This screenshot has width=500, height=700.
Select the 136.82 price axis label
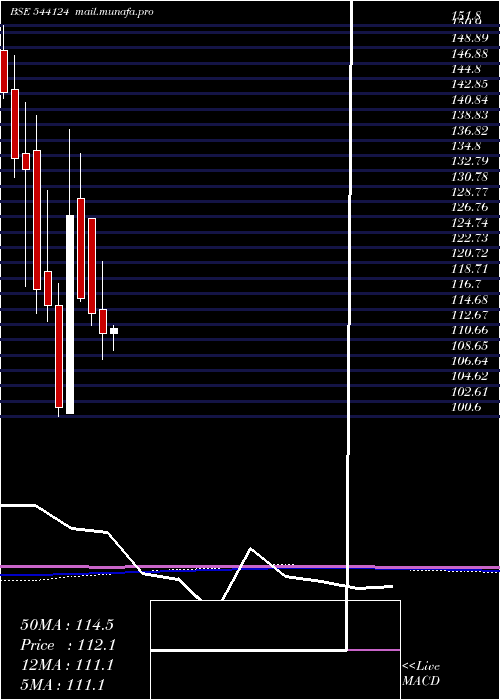(470, 130)
